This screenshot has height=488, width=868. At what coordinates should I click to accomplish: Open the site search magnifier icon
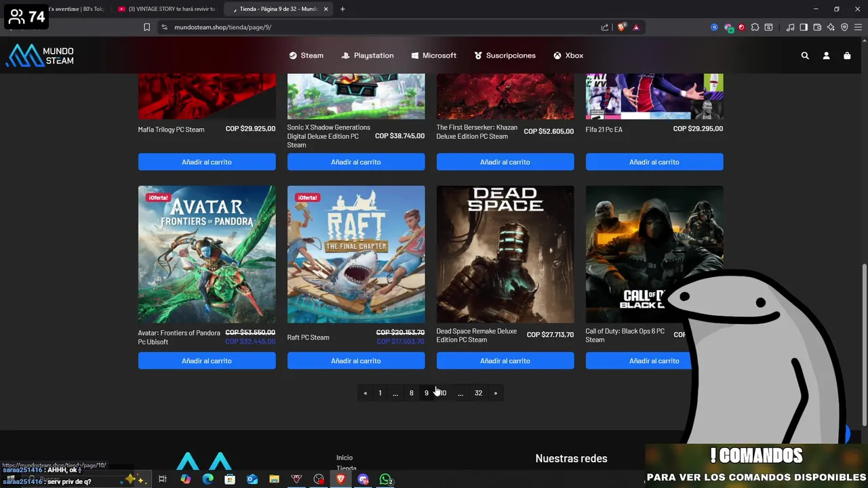coord(805,56)
